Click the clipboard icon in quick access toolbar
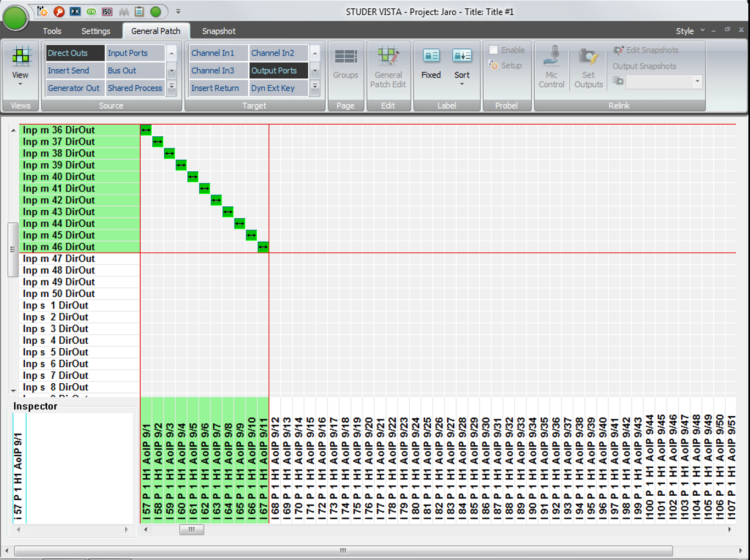 pyautogui.click(x=140, y=12)
